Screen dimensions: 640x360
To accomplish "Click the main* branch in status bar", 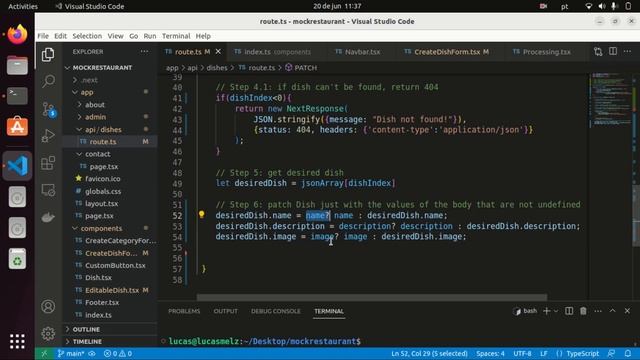I will pyautogui.click(x=71, y=353).
